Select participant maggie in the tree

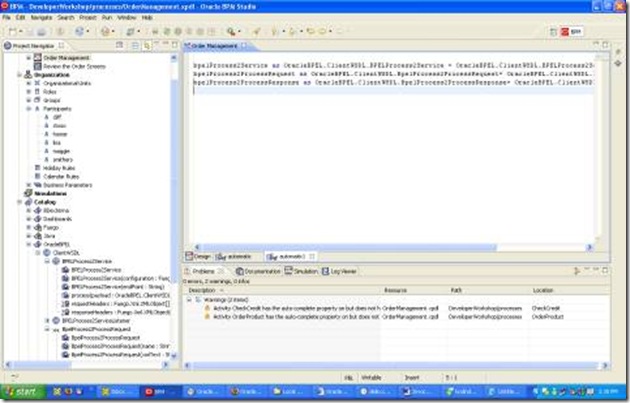(61, 151)
